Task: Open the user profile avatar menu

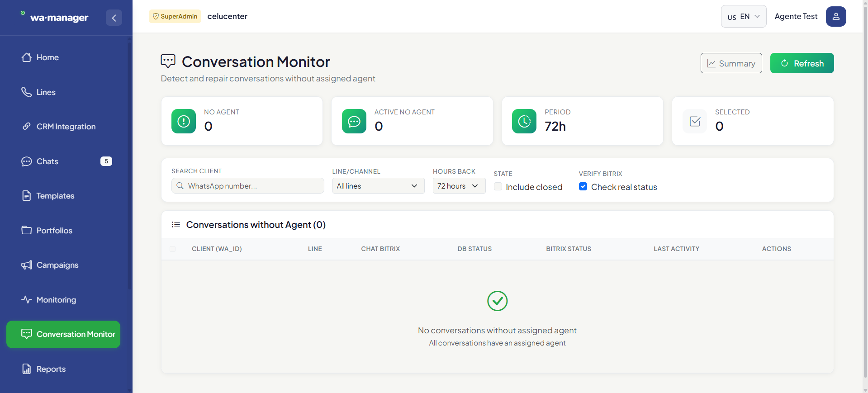Action: click(836, 16)
